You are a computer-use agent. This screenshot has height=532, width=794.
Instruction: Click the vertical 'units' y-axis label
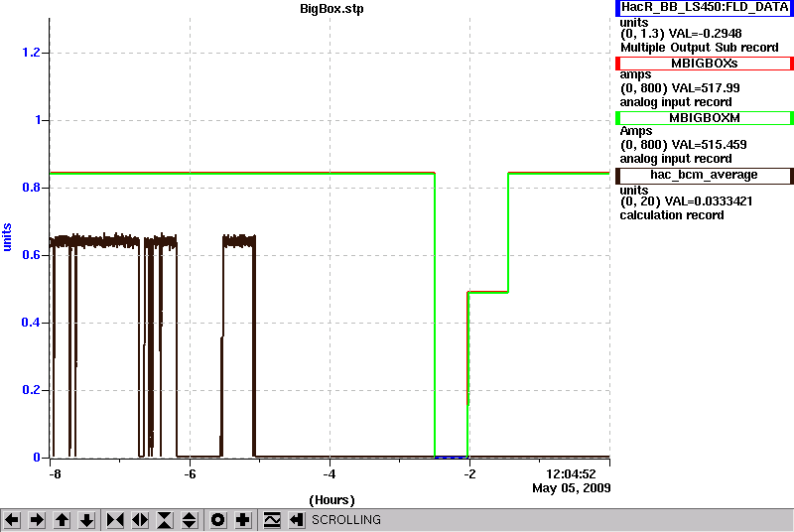tap(7, 237)
